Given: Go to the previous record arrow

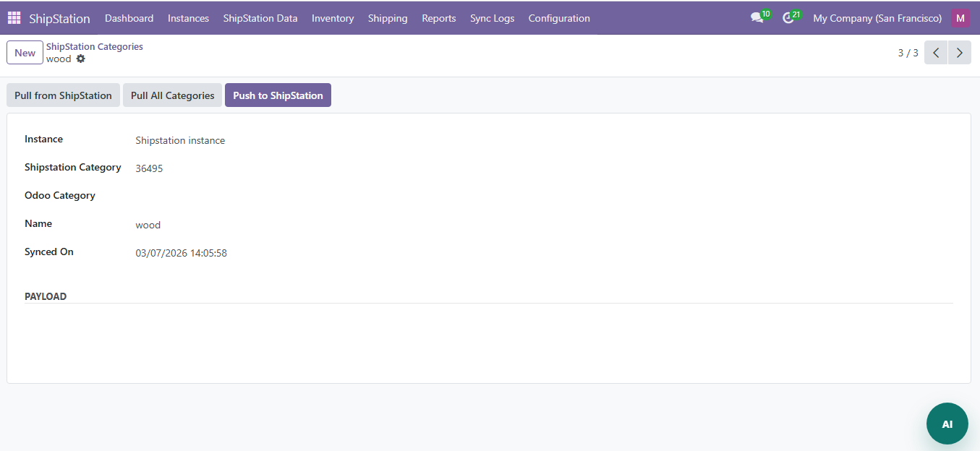Looking at the screenshot, I should (x=936, y=53).
